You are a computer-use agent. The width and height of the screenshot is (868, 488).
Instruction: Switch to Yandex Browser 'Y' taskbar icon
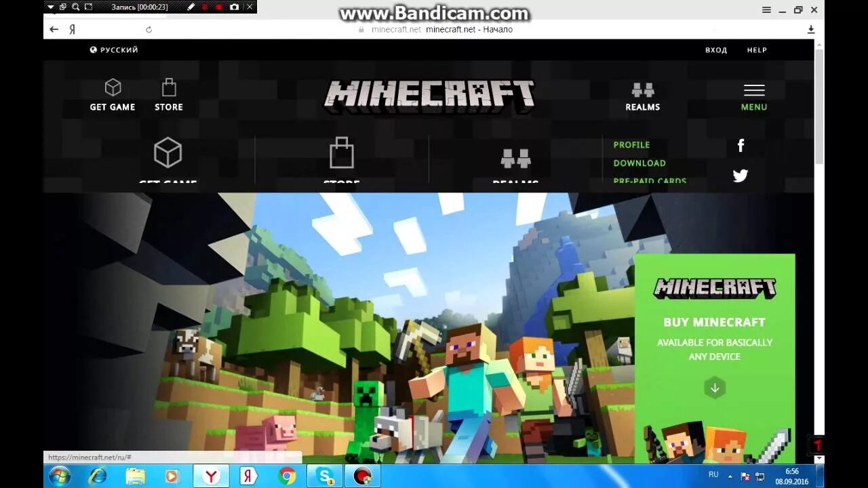click(211, 476)
